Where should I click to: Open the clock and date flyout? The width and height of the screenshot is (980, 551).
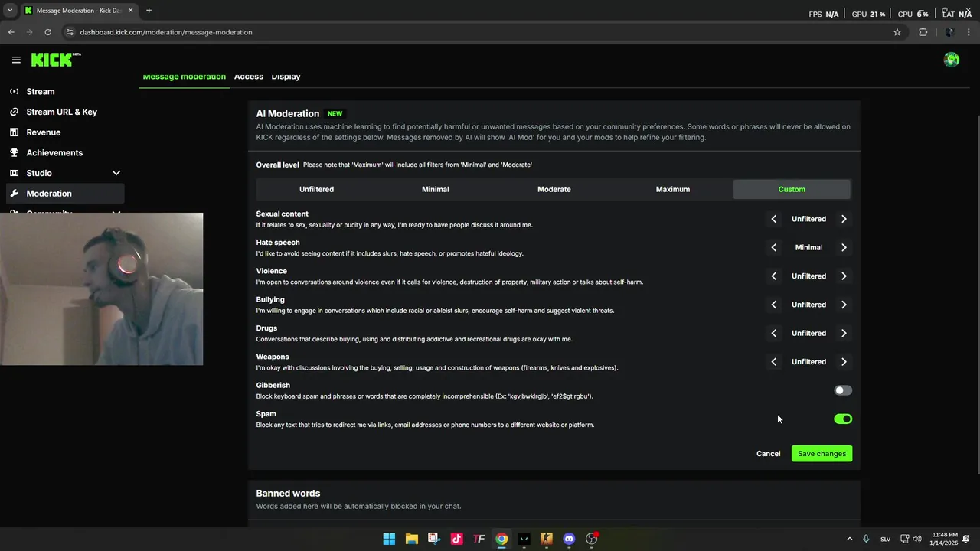[945, 539]
